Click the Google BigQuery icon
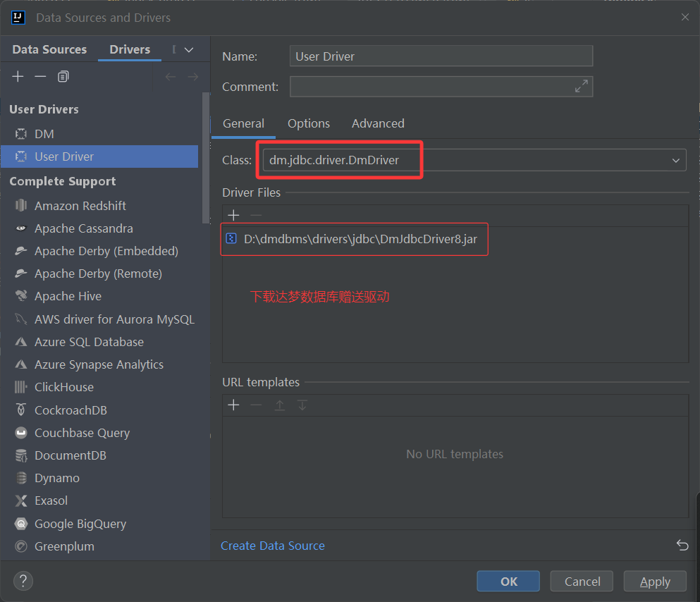The width and height of the screenshot is (700, 602). pyautogui.click(x=21, y=524)
